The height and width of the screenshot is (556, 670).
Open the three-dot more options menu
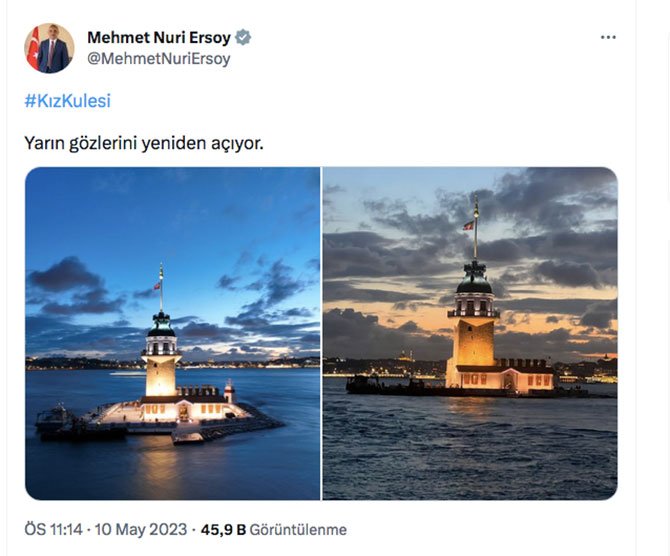coord(608,38)
